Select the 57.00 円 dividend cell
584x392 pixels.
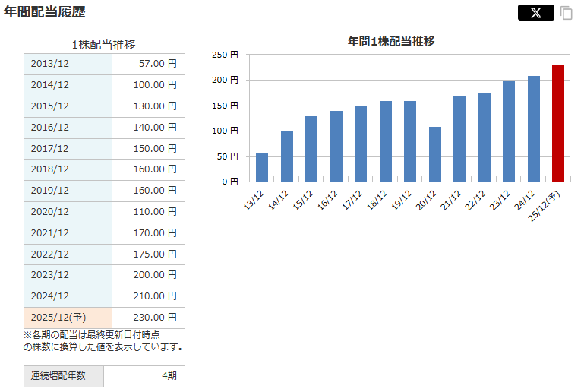pyautogui.click(x=147, y=64)
